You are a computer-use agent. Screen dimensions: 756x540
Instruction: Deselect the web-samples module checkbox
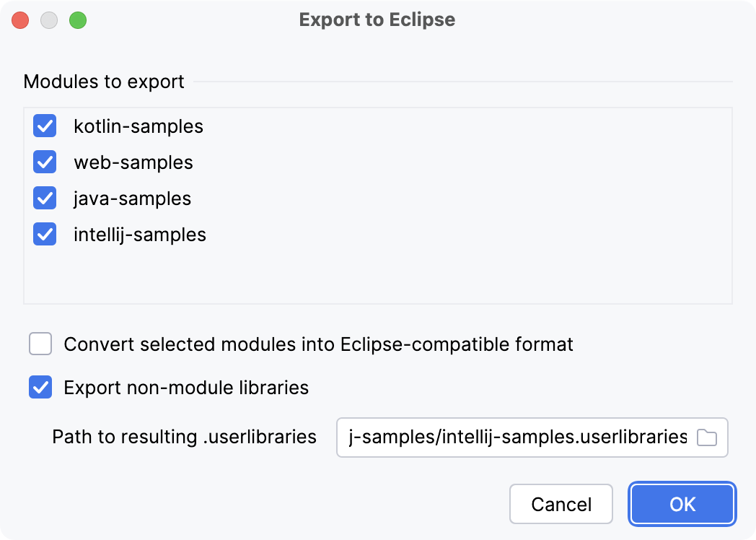[x=44, y=162]
